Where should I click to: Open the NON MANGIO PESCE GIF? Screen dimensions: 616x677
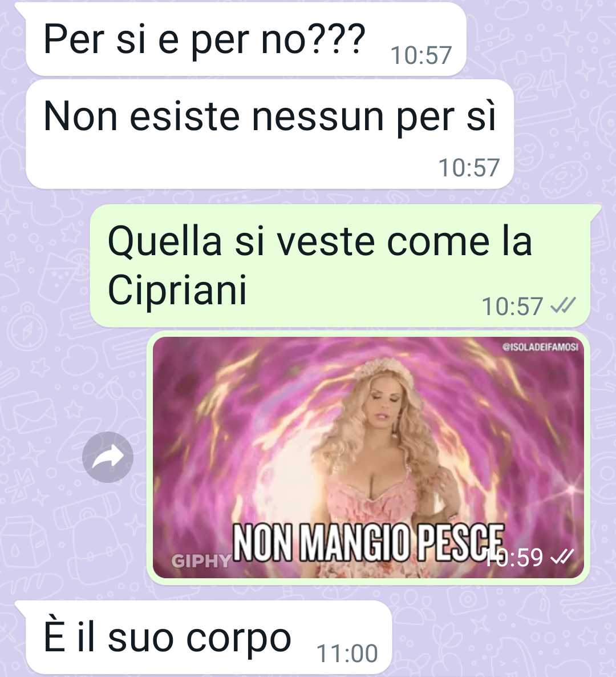coord(368,457)
